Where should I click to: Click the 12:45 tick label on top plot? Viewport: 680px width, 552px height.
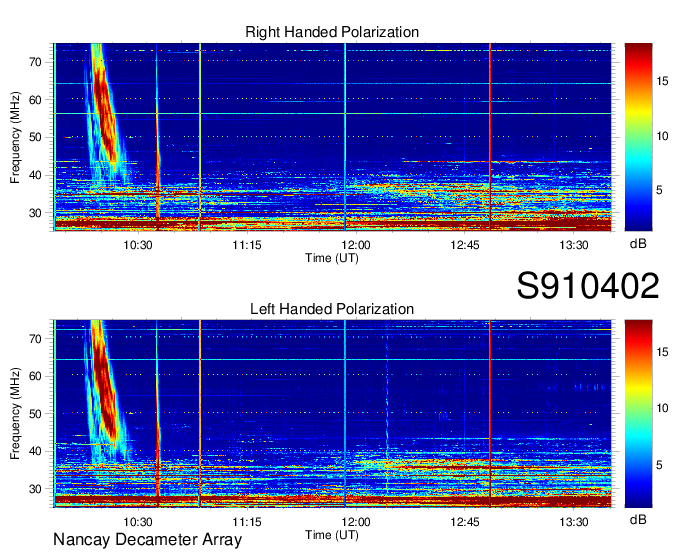(x=464, y=245)
